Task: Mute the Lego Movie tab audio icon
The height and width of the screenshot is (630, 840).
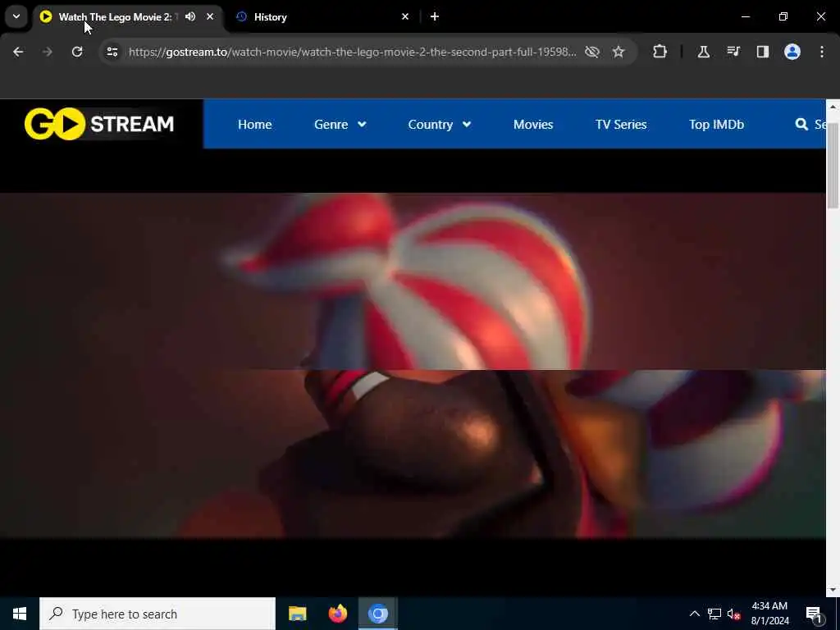Action: 190,16
